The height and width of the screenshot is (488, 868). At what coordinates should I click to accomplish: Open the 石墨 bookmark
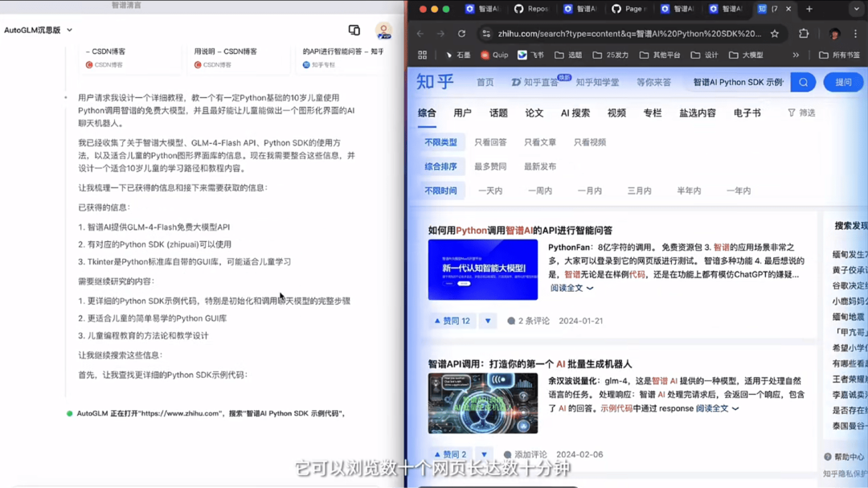pyautogui.click(x=458, y=55)
